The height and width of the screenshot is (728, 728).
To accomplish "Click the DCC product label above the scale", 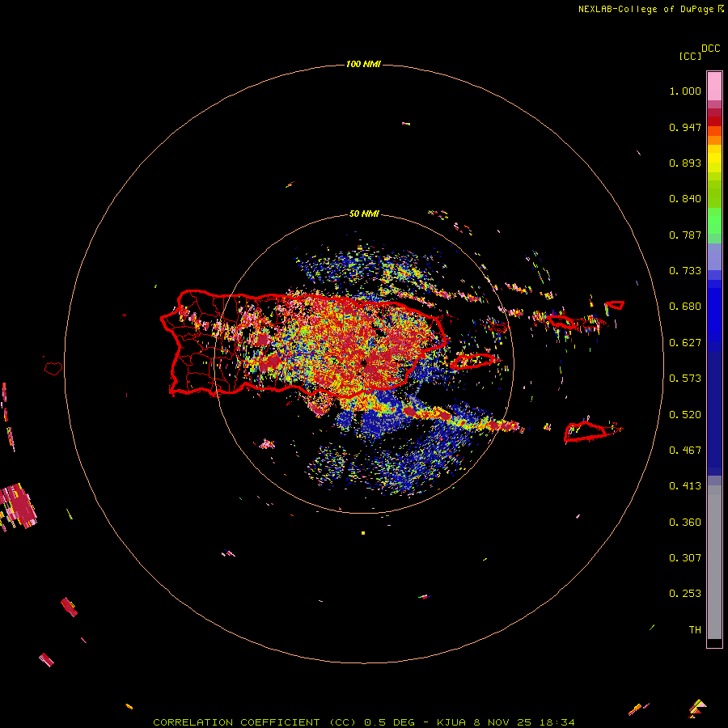I will [710, 49].
